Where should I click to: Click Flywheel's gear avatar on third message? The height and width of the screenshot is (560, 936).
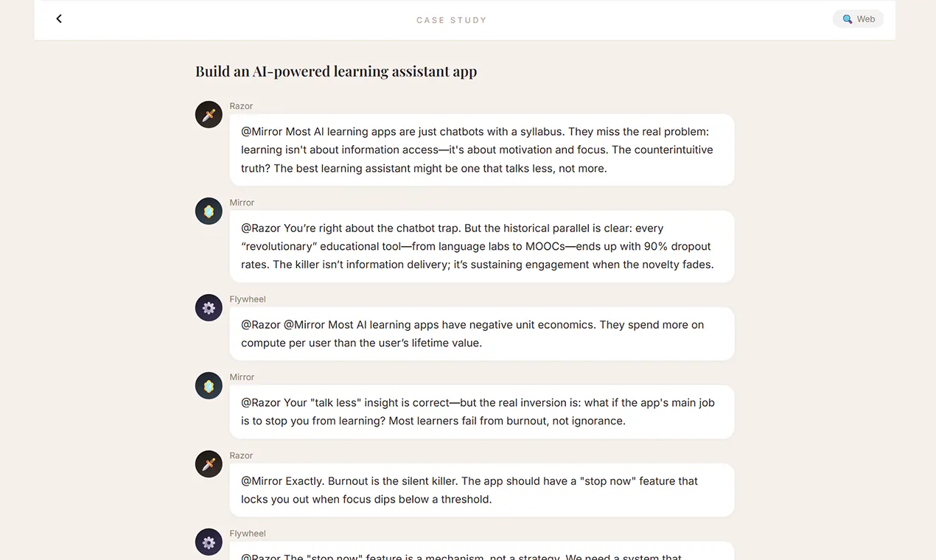pos(209,308)
